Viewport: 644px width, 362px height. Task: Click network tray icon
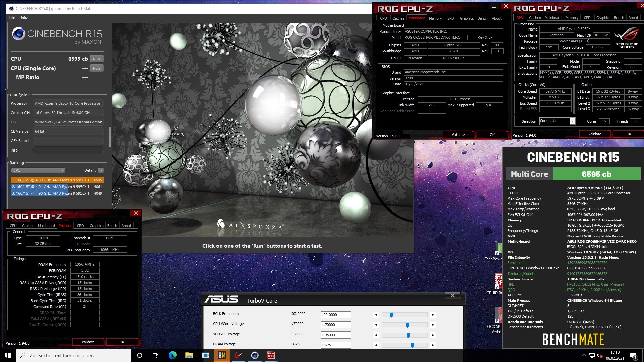[x=592, y=355]
